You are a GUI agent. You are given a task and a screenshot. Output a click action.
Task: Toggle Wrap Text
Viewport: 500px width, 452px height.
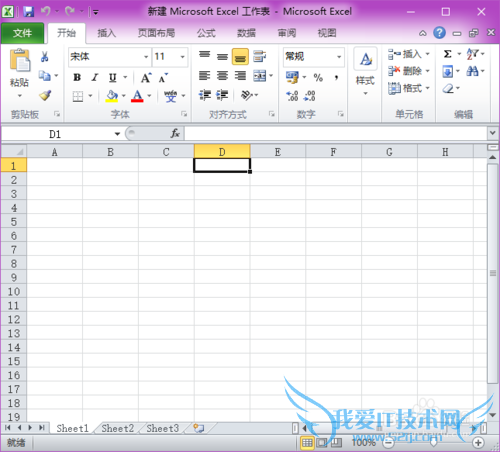click(x=259, y=56)
